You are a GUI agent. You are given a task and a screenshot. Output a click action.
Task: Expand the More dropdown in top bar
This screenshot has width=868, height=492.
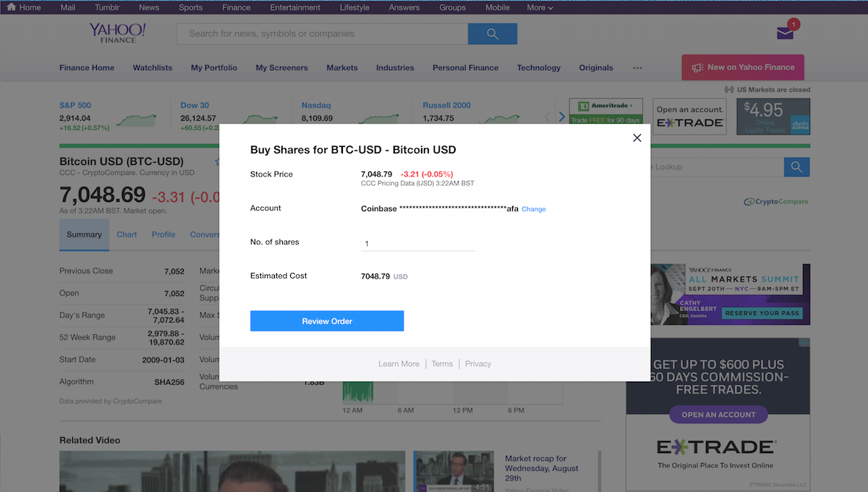(540, 7)
